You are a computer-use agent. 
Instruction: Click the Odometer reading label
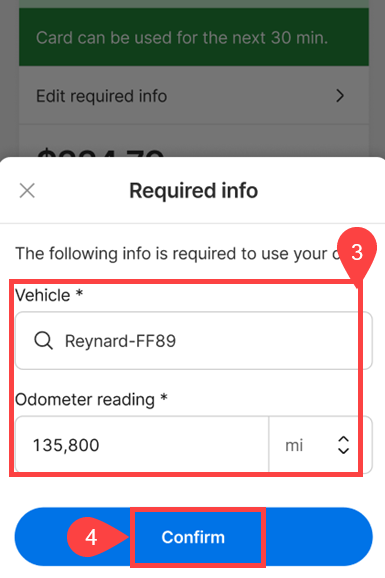click(x=91, y=400)
